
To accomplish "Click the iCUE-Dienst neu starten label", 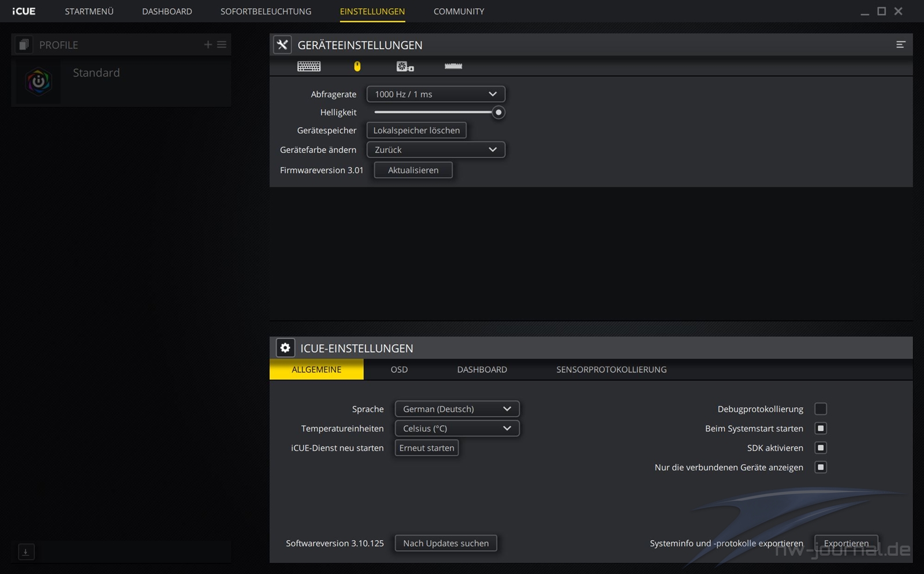I will (337, 448).
